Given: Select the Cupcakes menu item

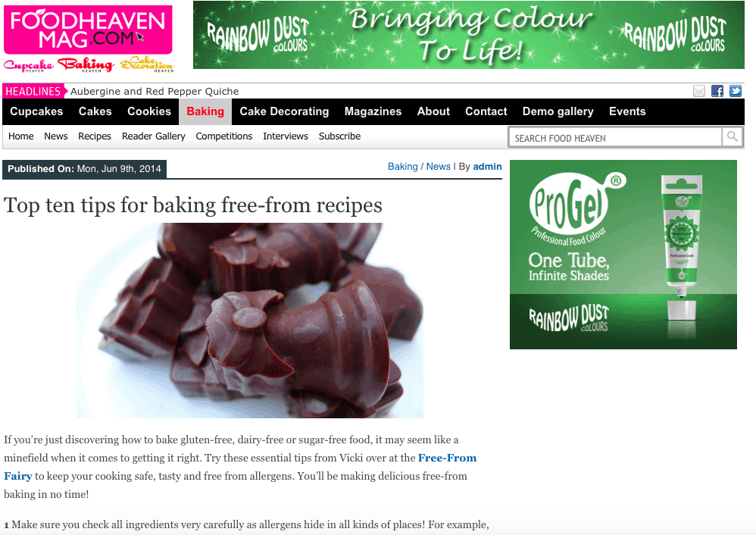Looking at the screenshot, I should pos(36,111).
